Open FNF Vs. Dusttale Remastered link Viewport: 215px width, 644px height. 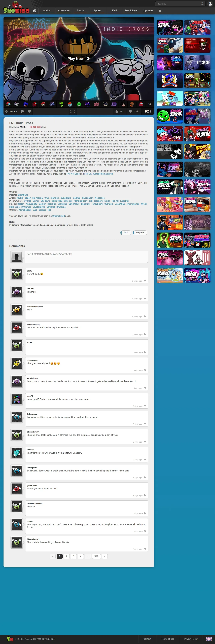(x=99, y=174)
